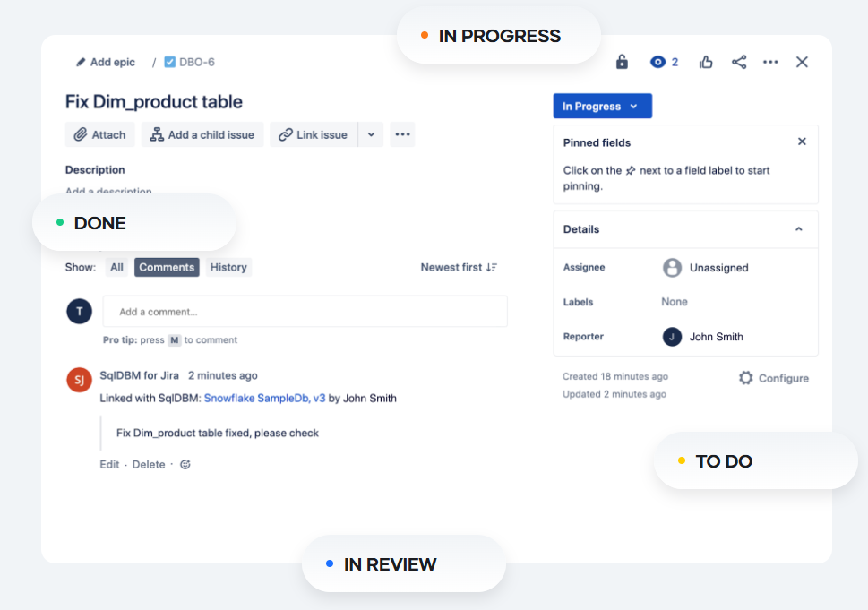Screen dimensions: 868x610
Task: Switch to the History tab
Action: point(228,267)
